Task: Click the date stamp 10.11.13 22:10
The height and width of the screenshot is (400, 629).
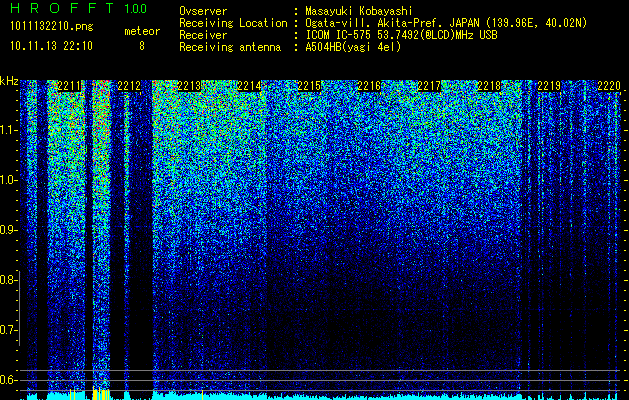Action: pyautogui.click(x=51, y=46)
